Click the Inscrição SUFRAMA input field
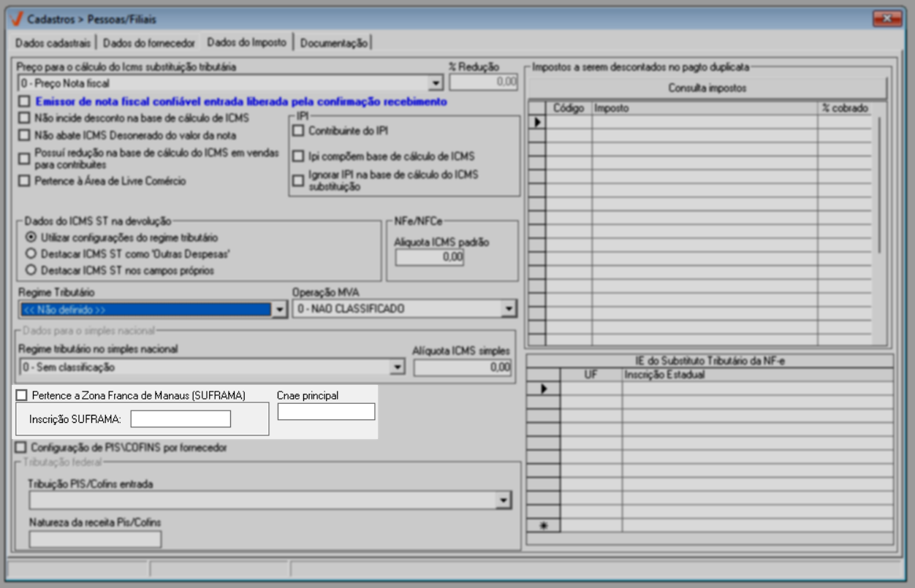Viewport: 915px width, 588px height. click(x=181, y=419)
